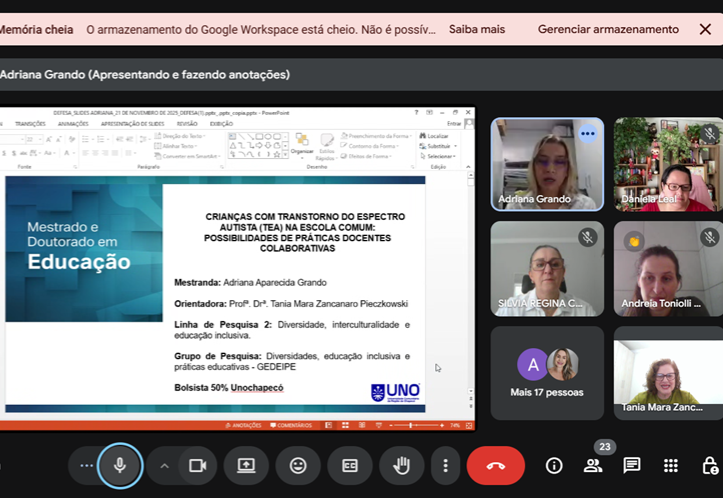Open the emoji reactions button
Screen dimensions: 723x498
[x=298, y=465]
